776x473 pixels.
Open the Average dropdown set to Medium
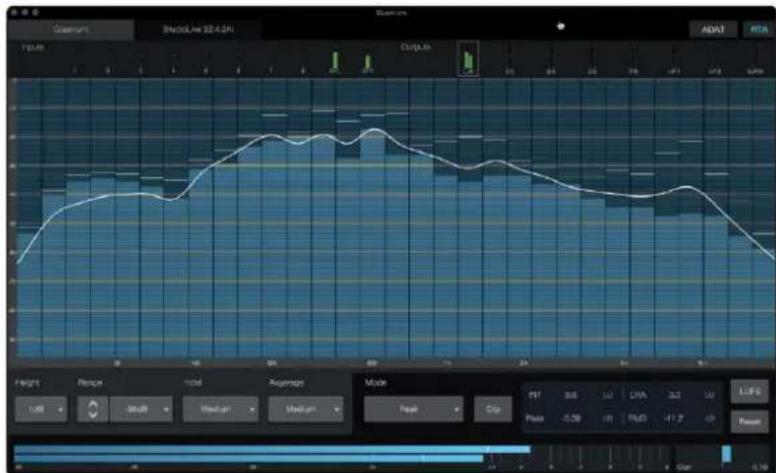306,409
